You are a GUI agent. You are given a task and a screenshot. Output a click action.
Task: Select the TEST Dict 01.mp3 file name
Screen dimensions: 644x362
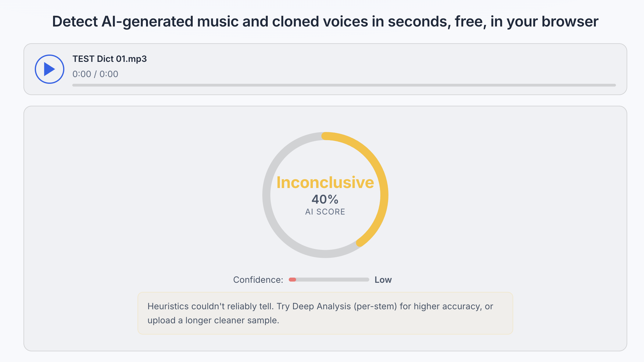click(x=109, y=59)
